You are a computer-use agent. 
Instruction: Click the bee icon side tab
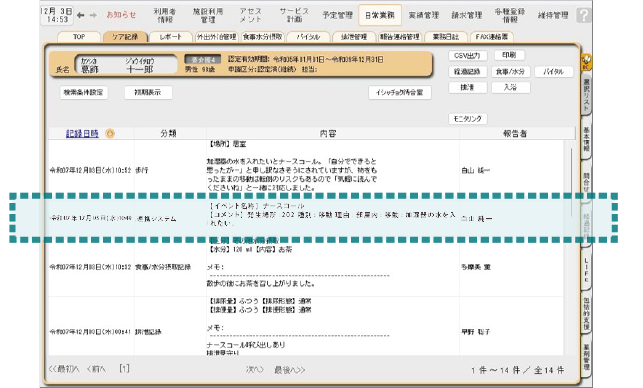tap(586, 62)
